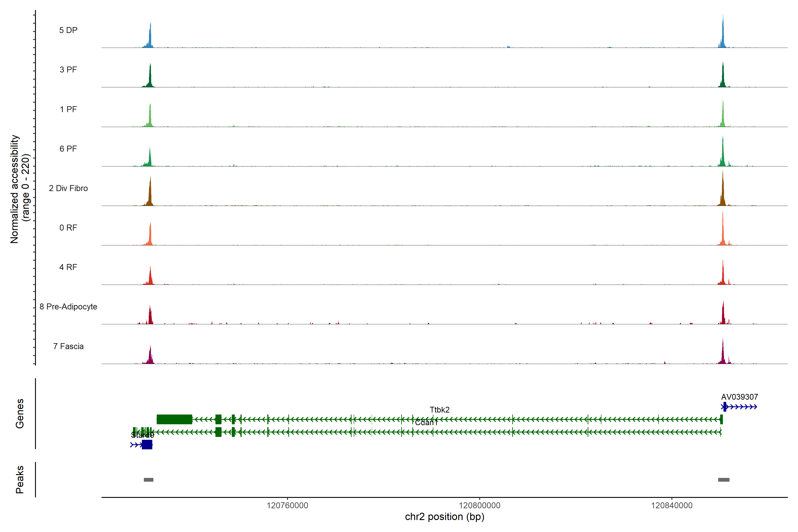This screenshot has width=798, height=532.
Task: Click the 5 DP track label
Action: pyautogui.click(x=68, y=30)
